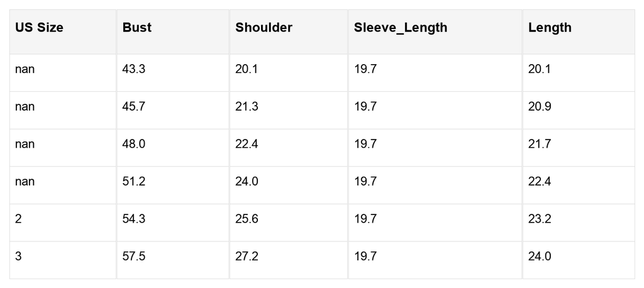The height and width of the screenshot is (288, 644).
Task: Select the Sleeve_Length column header
Action: [x=401, y=28]
